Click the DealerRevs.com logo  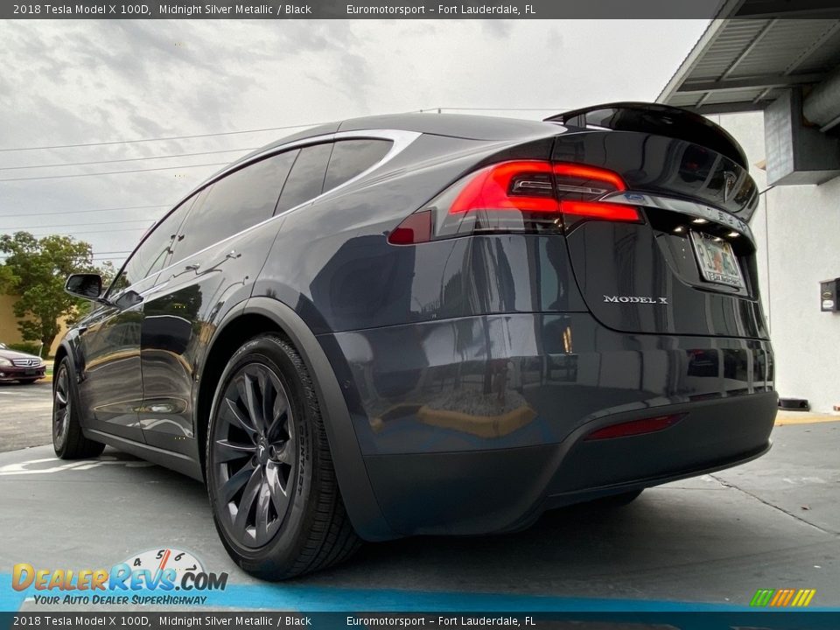pyautogui.click(x=120, y=577)
